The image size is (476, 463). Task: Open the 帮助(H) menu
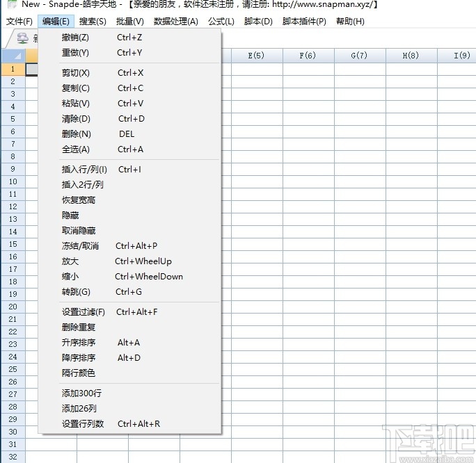350,22
